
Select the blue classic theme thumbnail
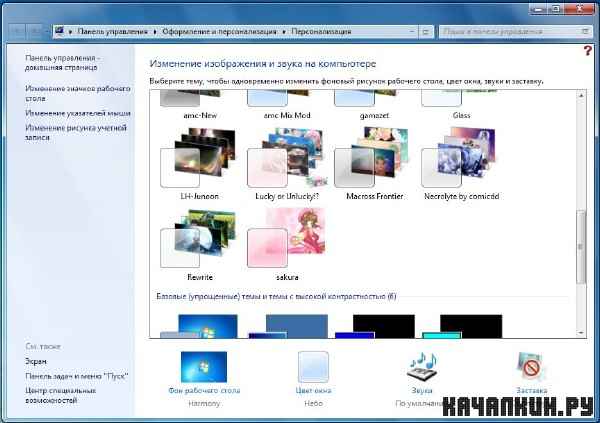point(288,326)
